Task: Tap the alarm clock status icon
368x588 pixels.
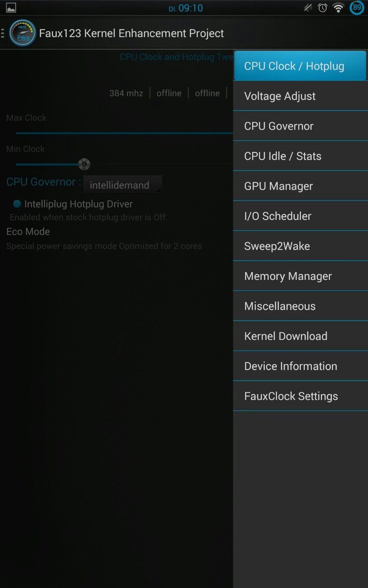Action: (x=323, y=8)
